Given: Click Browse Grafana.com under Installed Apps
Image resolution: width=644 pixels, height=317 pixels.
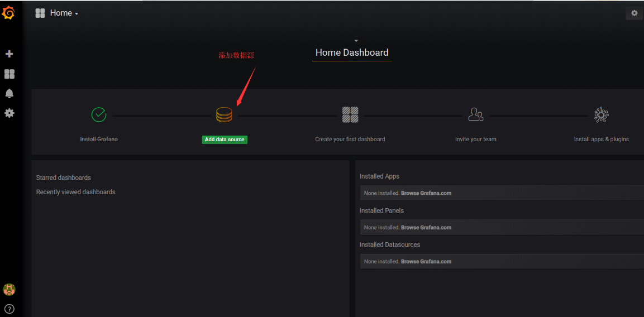Looking at the screenshot, I should [426, 193].
